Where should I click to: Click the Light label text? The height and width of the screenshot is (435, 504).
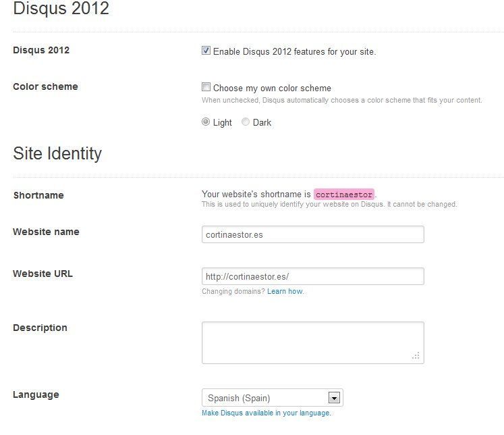pos(222,122)
